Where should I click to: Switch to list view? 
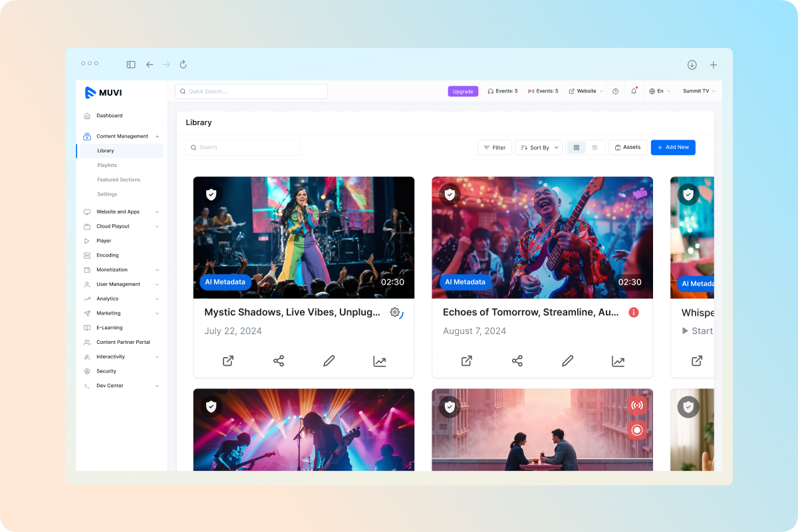595,148
